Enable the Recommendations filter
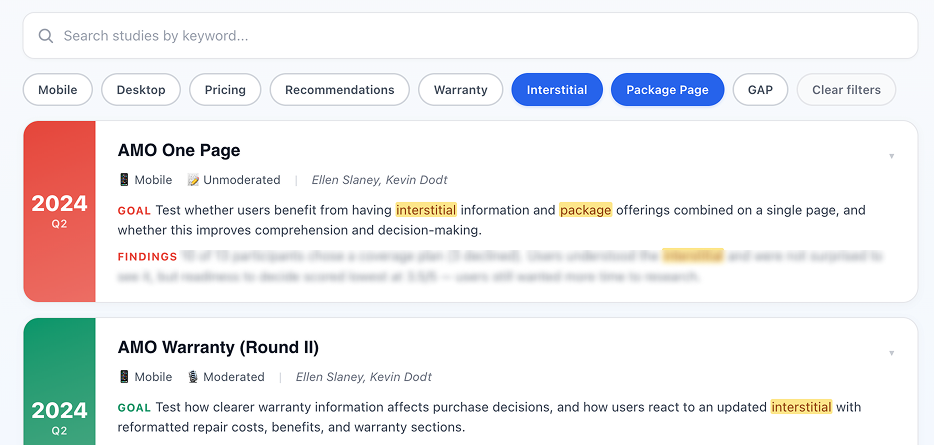934x445 pixels. tap(339, 90)
